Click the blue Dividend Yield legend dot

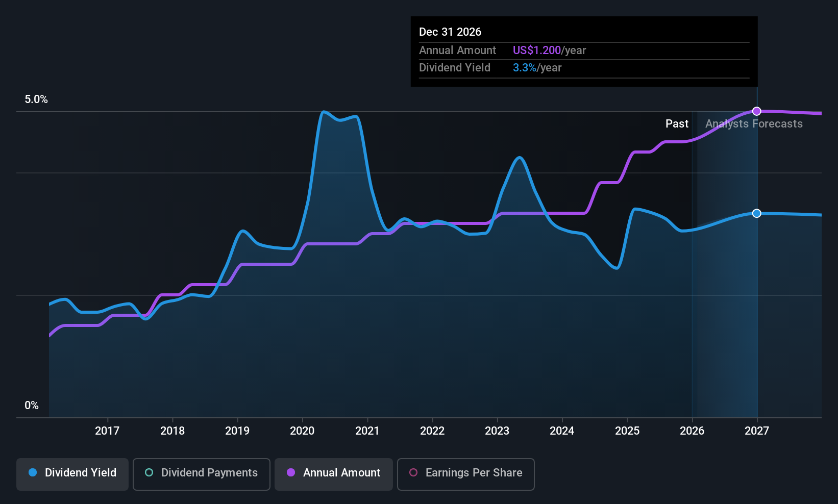[33, 473]
